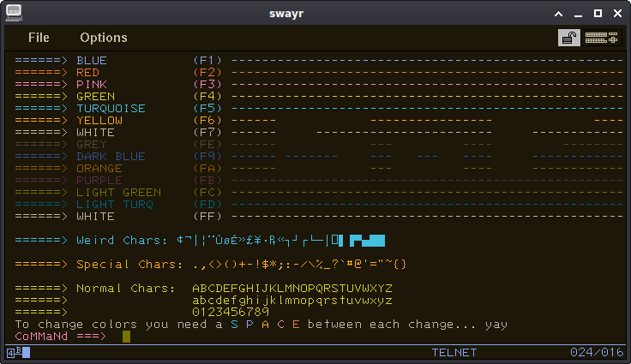Click the uppercase ABCDEFGHIJKLMNOPQRSTUVWXYZ line
Viewport: 631px width, 364px height.
(292, 289)
